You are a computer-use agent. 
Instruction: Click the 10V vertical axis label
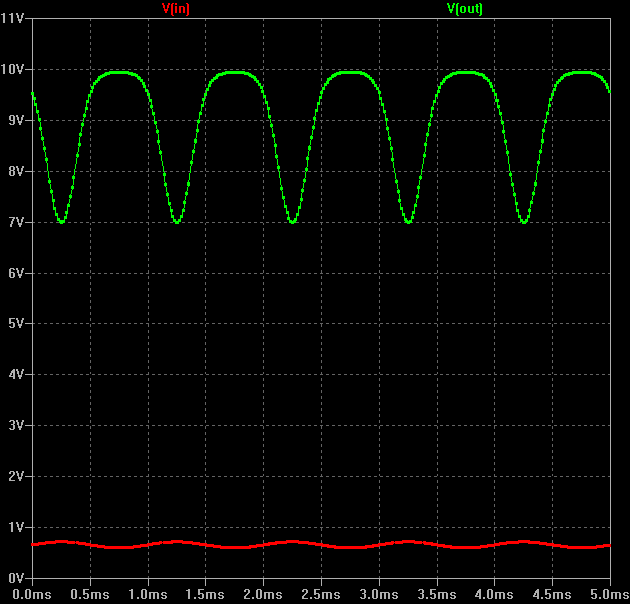[12, 70]
